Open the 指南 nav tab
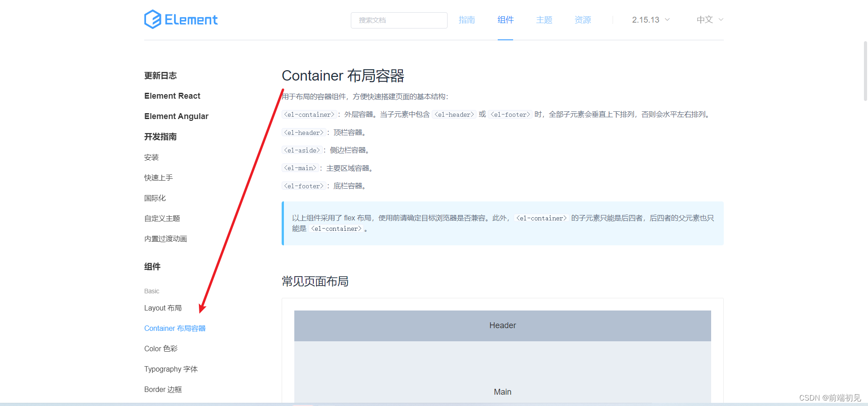The width and height of the screenshot is (868, 406). coord(467,20)
